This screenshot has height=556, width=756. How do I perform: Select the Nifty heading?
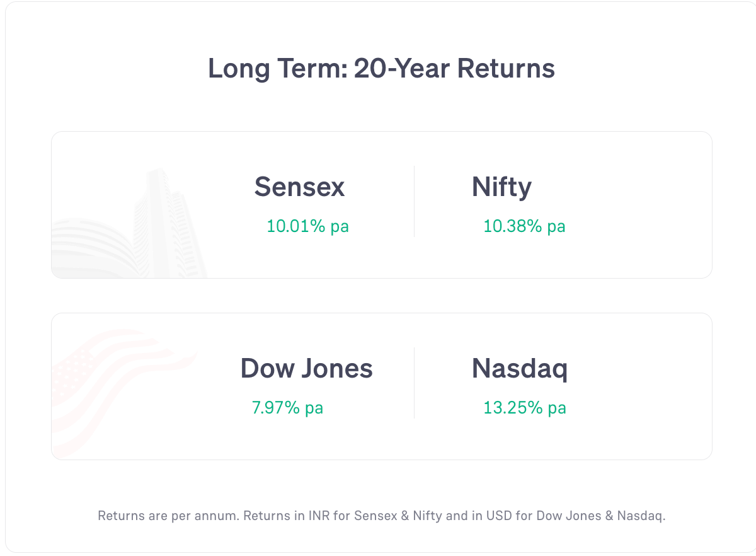tap(501, 187)
